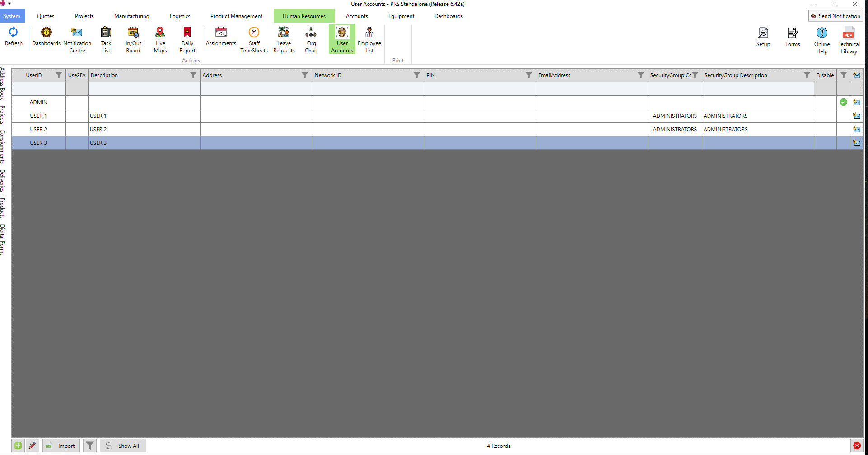The image size is (868, 455).
Task: Open the SecurityGroup Description column filter
Action: pyautogui.click(x=807, y=75)
